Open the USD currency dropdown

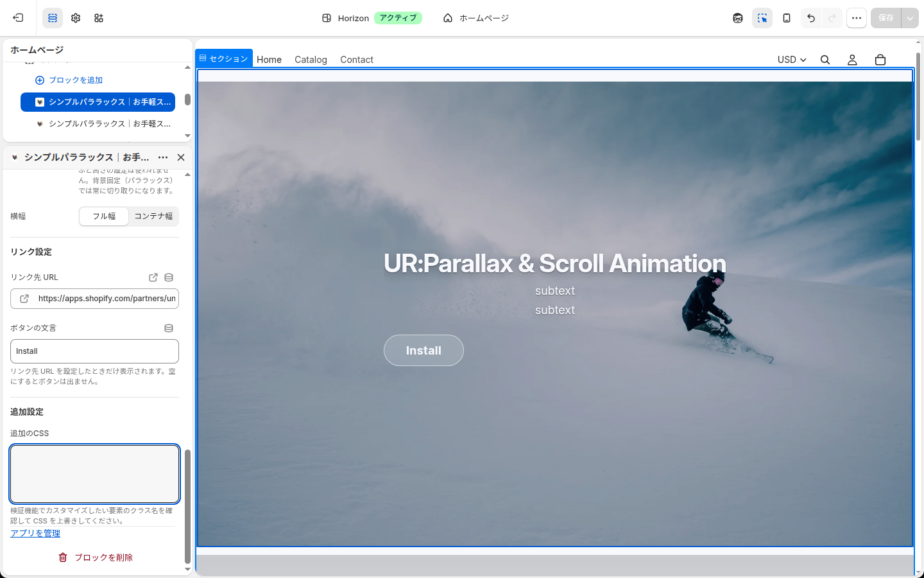tap(792, 60)
